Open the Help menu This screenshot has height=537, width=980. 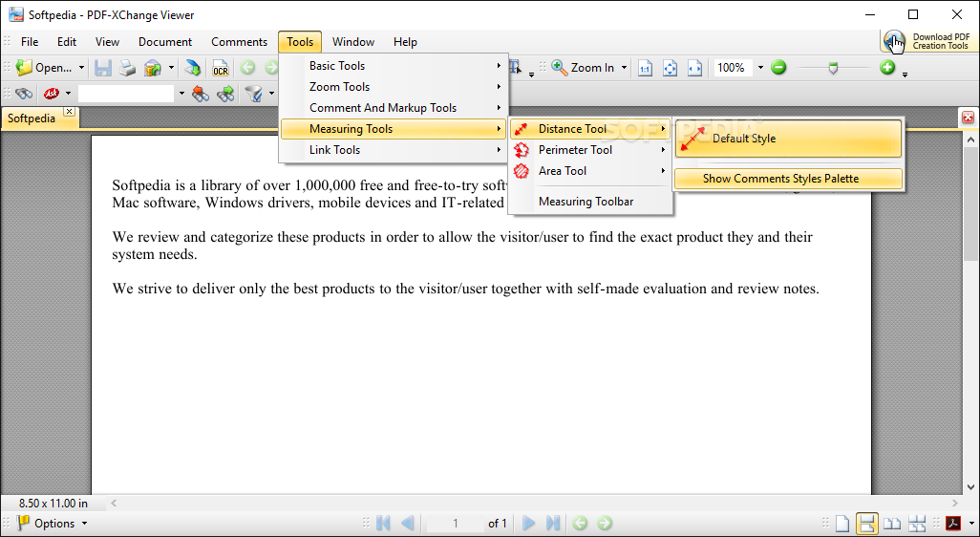point(405,42)
